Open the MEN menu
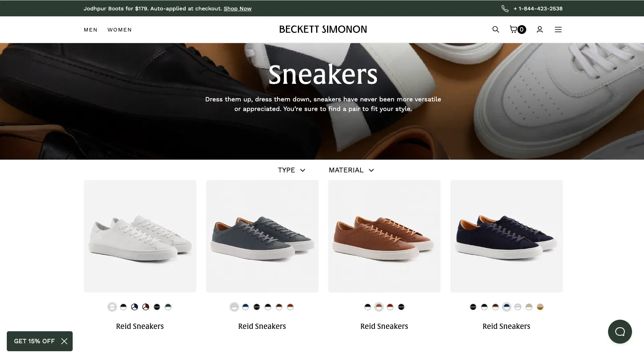This screenshot has height=358, width=644. pyautogui.click(x=91, y=30)
